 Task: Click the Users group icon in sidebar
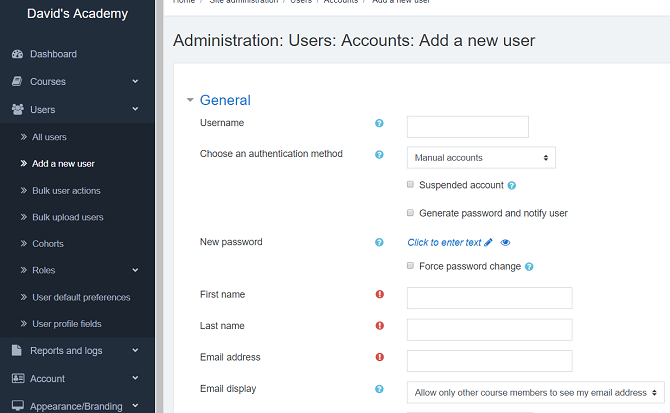point(18,109)
